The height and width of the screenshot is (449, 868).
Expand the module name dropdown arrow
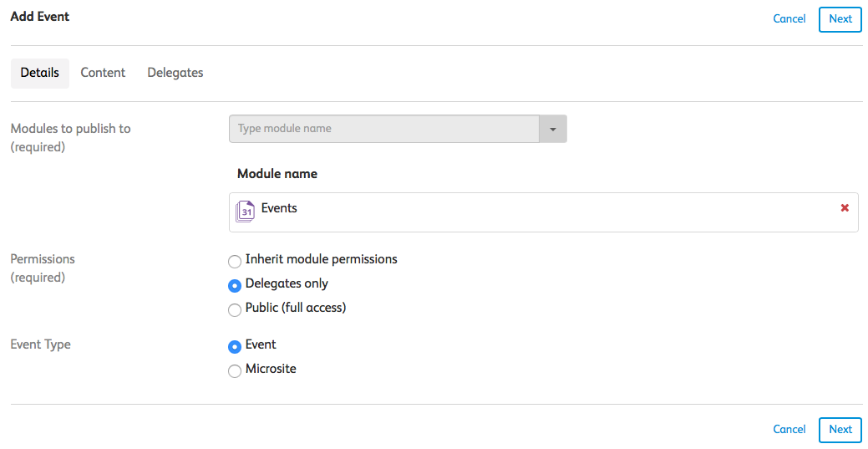coord(552,129)
